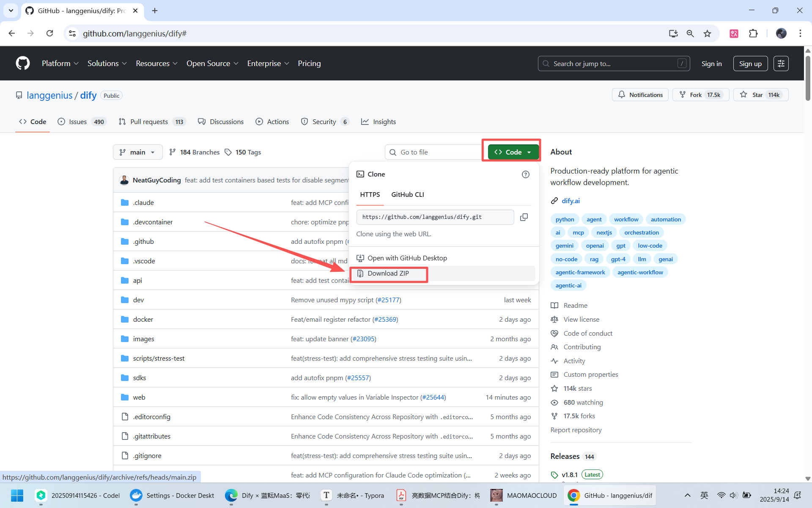Click the install app icon in address bar
812x508 pixels.
pos(673,33)
